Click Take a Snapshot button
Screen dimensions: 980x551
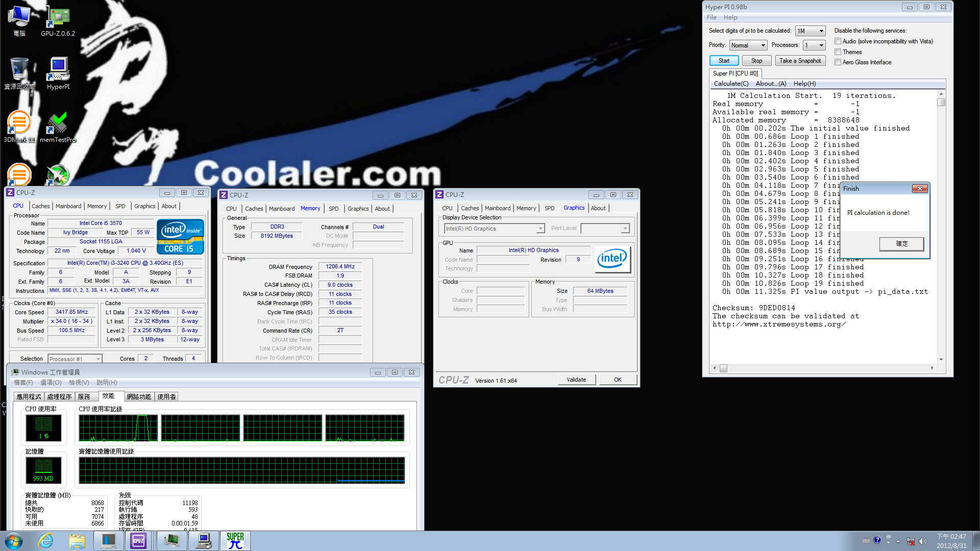[800, 61]
